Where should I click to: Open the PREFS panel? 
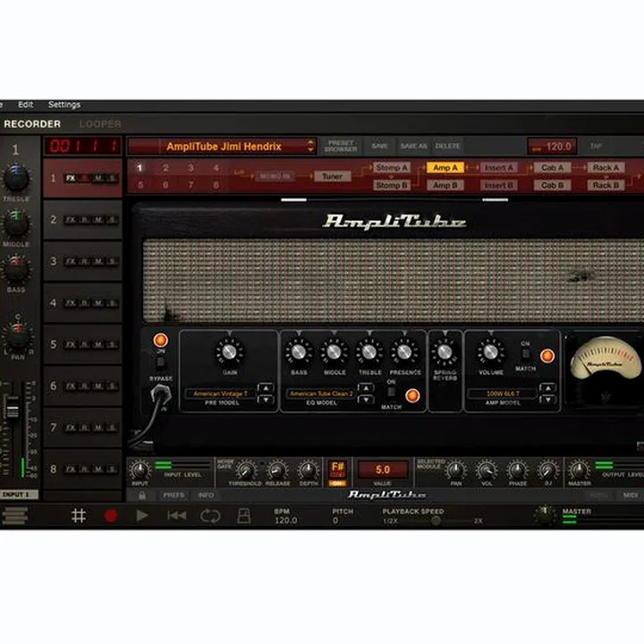coord(174,496)
